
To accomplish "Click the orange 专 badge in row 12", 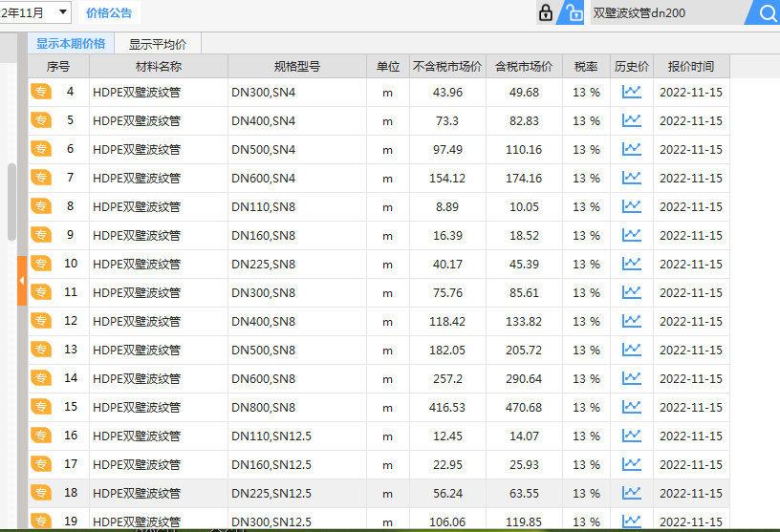I will click(41, 321).
